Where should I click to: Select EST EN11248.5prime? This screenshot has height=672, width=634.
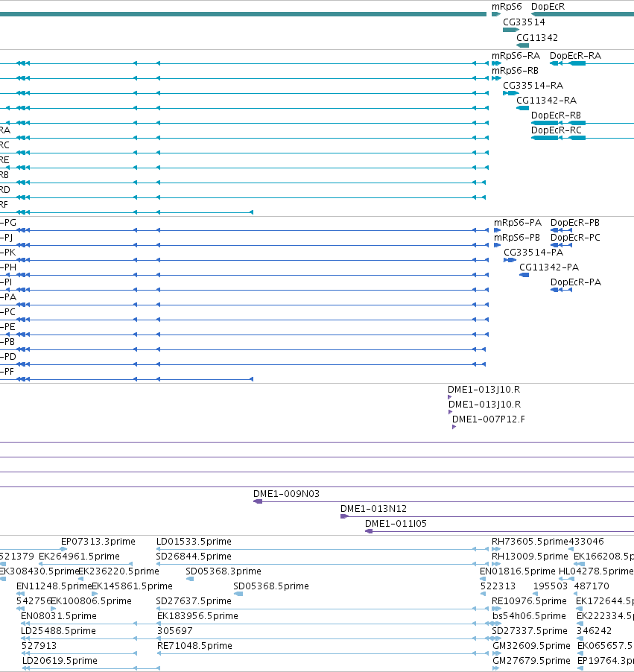[x=21, y=594]
